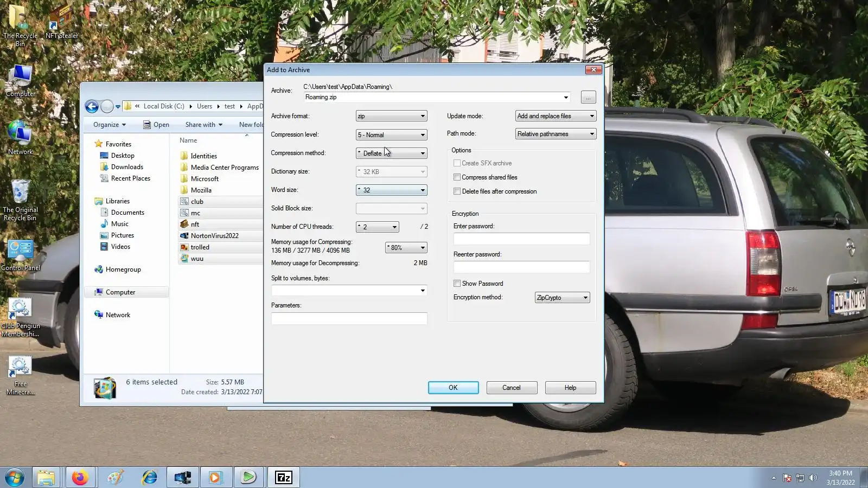Click the Open toolbar button in Explorer
The image size is (868, 488).
coord(156,125)
